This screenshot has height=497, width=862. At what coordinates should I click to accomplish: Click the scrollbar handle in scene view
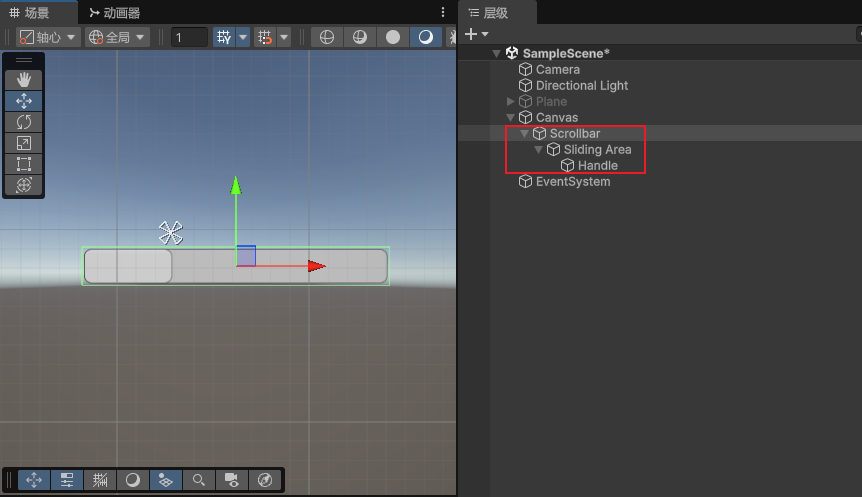point(128,266)
